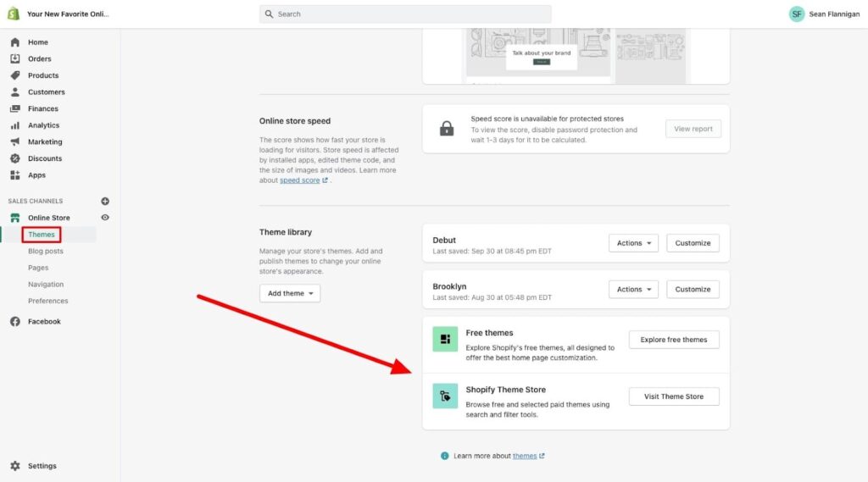This screenshot has width=868, height=482.
Task: Click the Online Store storefront icon
Action: pyautogui.click(x=15, y=218)
